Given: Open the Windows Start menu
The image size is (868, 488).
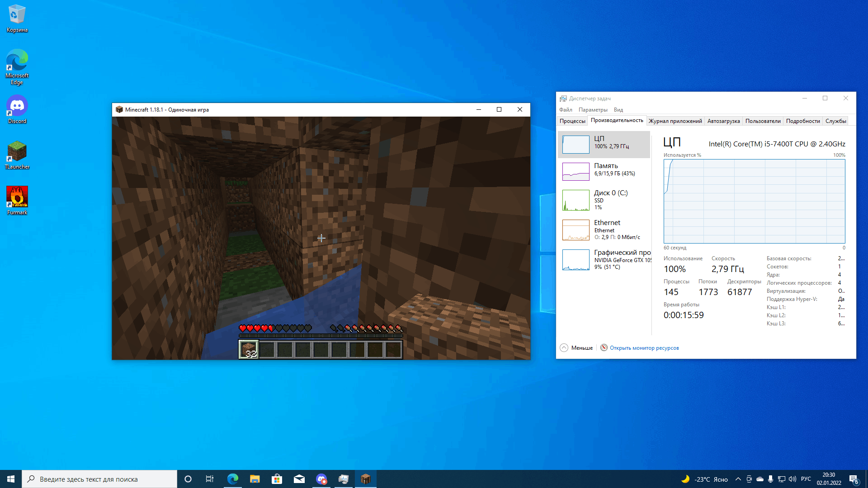Looking at the screenshot, I should [x=11, y=479].
